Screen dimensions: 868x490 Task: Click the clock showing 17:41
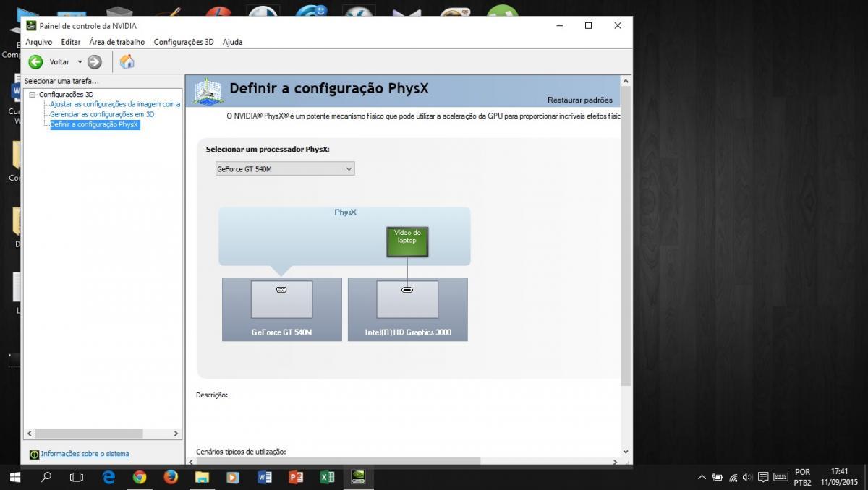839,472
